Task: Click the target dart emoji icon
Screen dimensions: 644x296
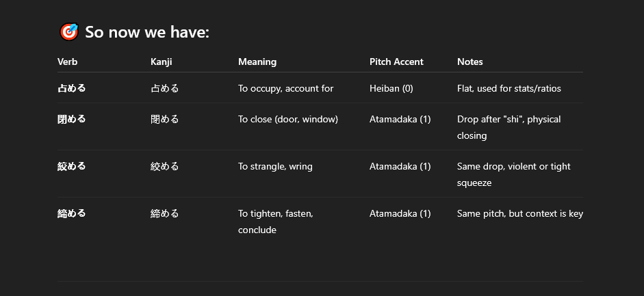Action: 69,32
